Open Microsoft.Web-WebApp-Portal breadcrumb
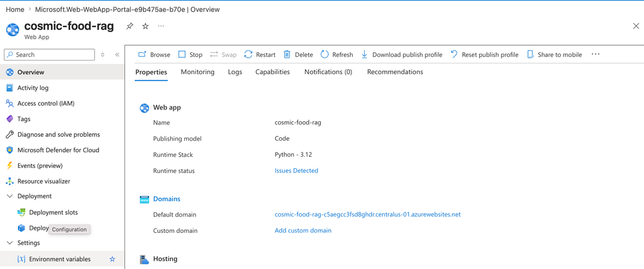The width and height of the screenshot is (644, 269). (x=128, y=10)
